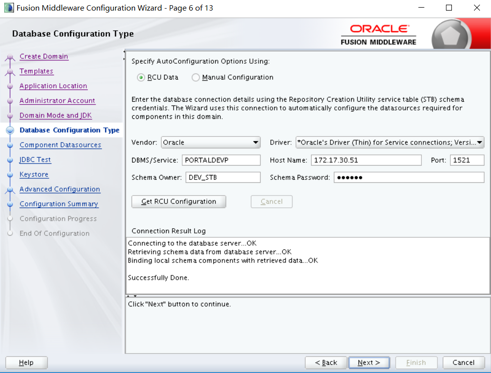The height and width of the screenshot is (373, 491).
Task: Click the Keystore step bullet icon
Action: tap(10, 174)
